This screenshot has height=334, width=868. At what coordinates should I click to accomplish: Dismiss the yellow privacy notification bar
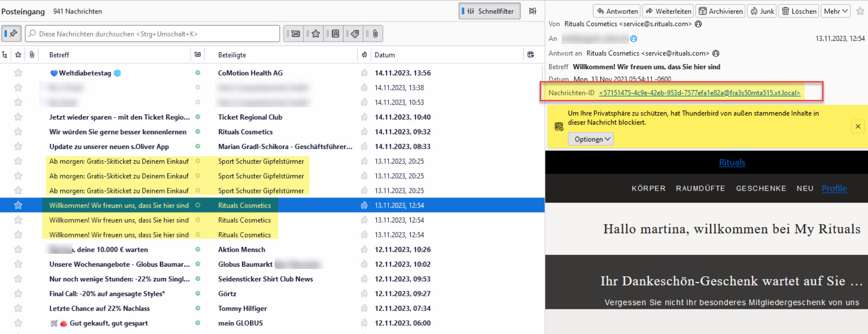(857, 126)
